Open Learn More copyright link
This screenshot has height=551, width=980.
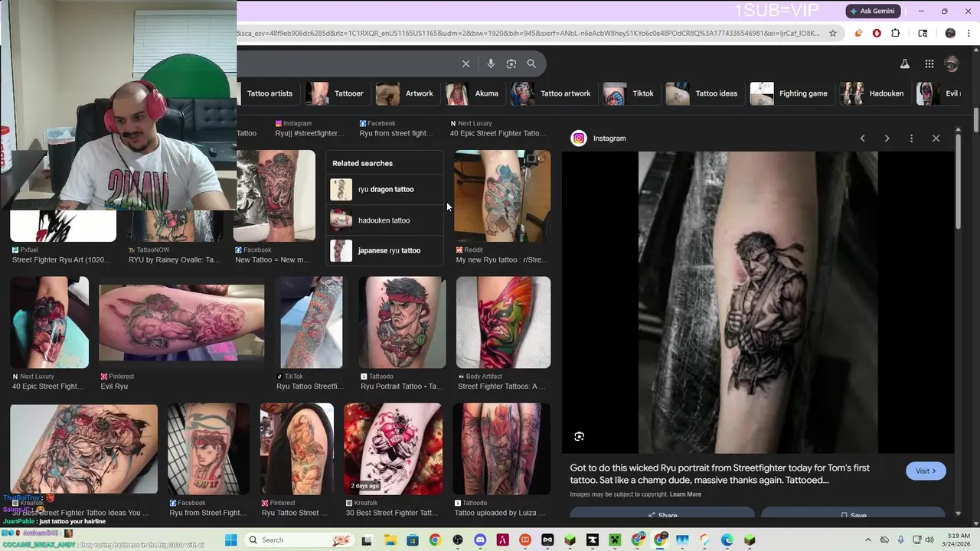[x=685, y=494]
